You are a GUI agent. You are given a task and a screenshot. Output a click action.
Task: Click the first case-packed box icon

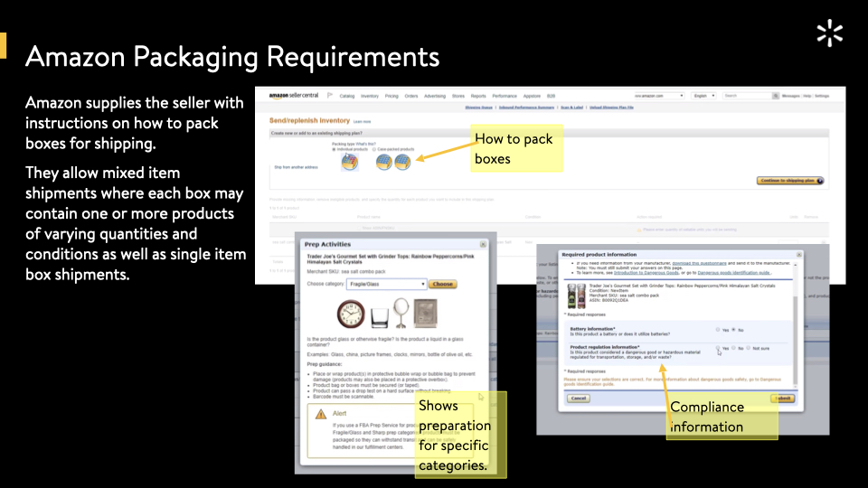tap(383, 162)
